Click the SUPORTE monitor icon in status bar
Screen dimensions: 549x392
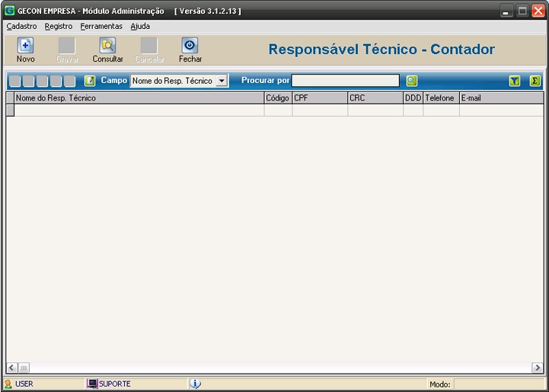point(92,384)
